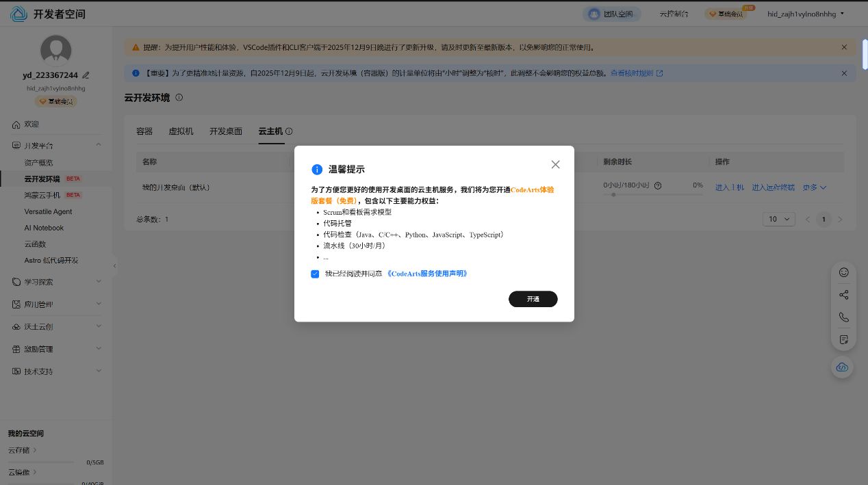Click the previous page arrow
The height and width of the screenshot is (485, 868).
(808, 220)
